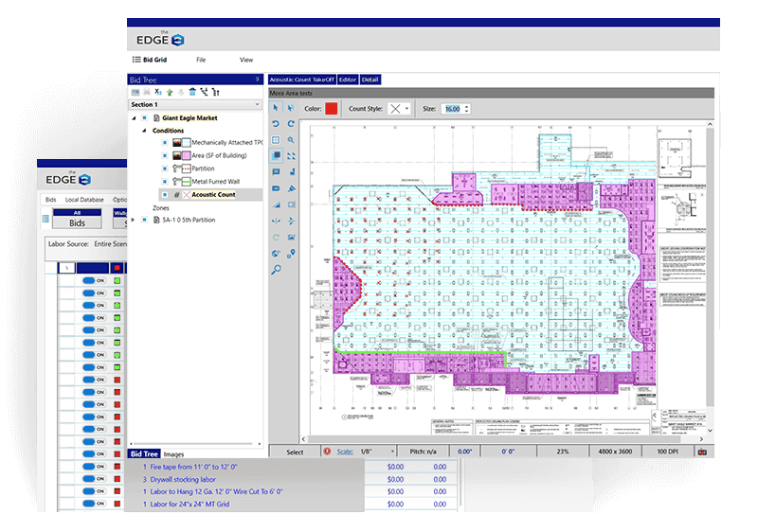Click the Size stepper arrows

point(466,109)
